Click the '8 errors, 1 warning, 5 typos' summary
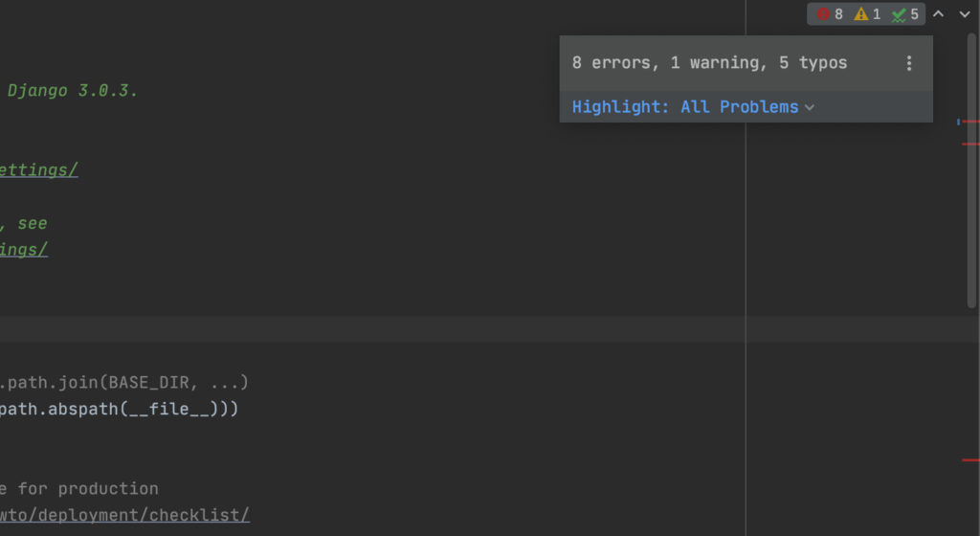The width and height of the screenshot is (980, 536). (709, 63)
